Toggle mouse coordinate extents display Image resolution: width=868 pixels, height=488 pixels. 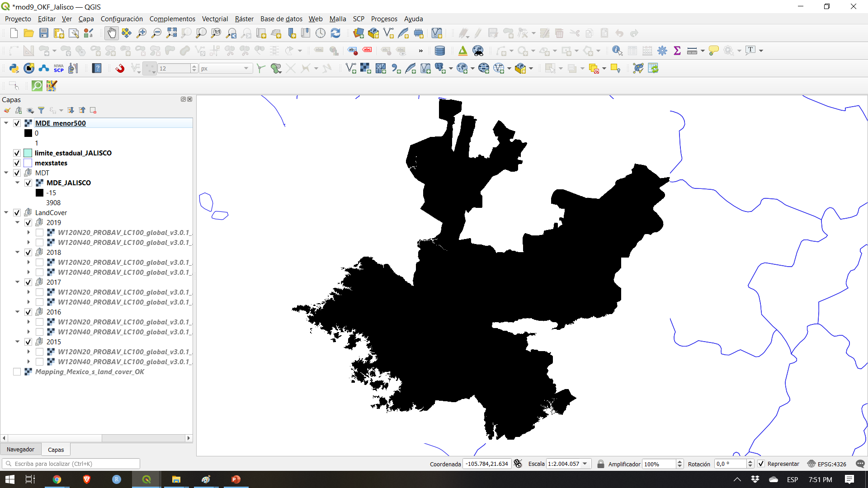[x=518, y=464]
